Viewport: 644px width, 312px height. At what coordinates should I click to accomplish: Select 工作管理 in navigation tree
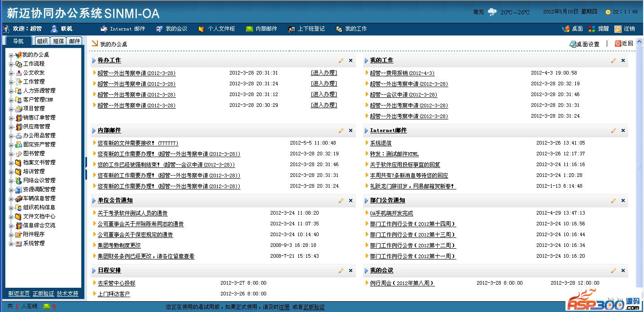pyautogui.click(x=34, y=82)
